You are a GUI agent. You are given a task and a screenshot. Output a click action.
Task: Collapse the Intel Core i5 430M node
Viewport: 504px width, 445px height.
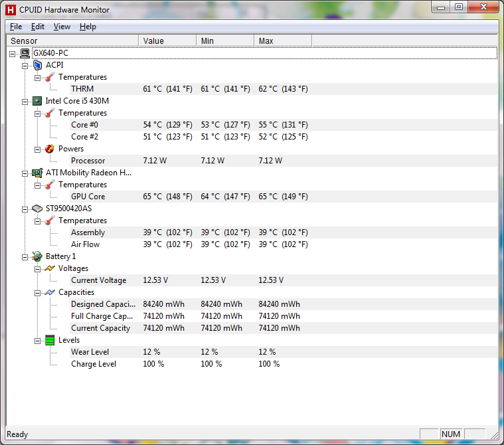pyautogui.click(x=25, y=102)
